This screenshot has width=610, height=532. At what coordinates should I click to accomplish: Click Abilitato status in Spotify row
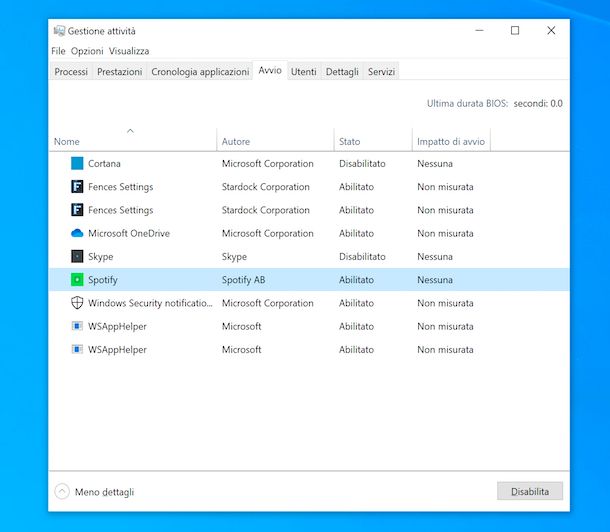pyautogui.click(x=356, y=280)
